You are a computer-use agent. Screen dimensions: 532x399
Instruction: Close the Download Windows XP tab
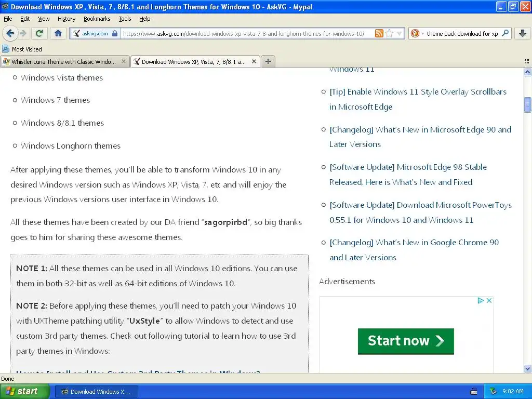click(x=254, y=61)
